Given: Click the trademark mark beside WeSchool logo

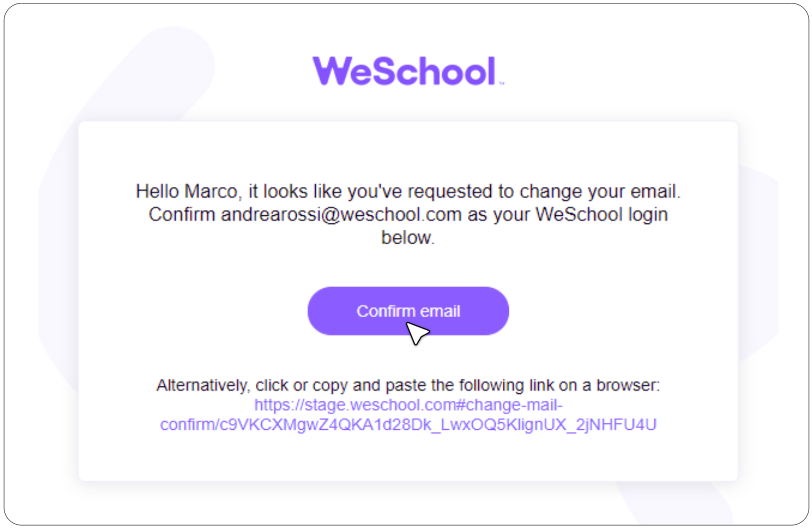Looking at the screenshot, I should tap(501, 83).
